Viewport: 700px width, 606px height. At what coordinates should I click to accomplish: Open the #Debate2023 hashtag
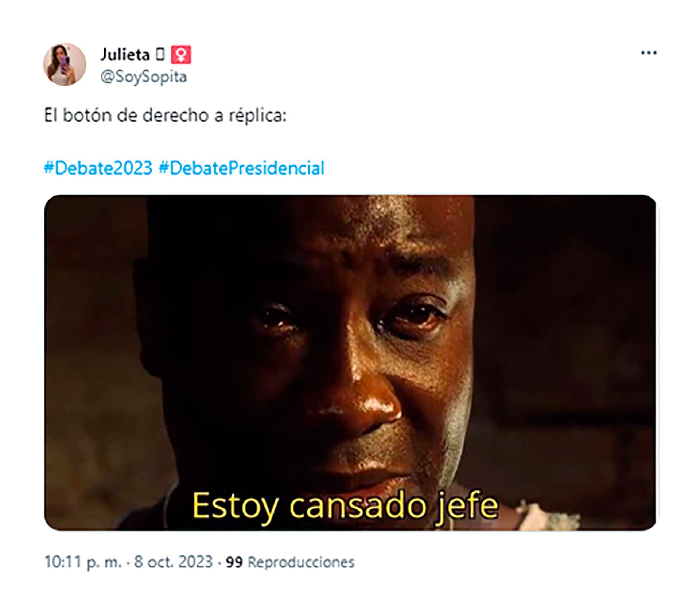click(98, 168)
